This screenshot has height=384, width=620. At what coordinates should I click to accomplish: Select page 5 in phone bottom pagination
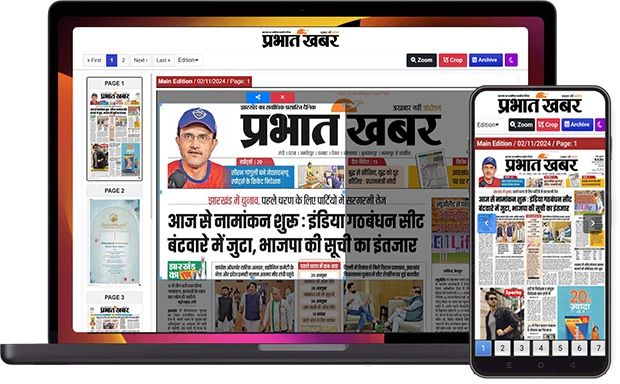click(560, 348)
